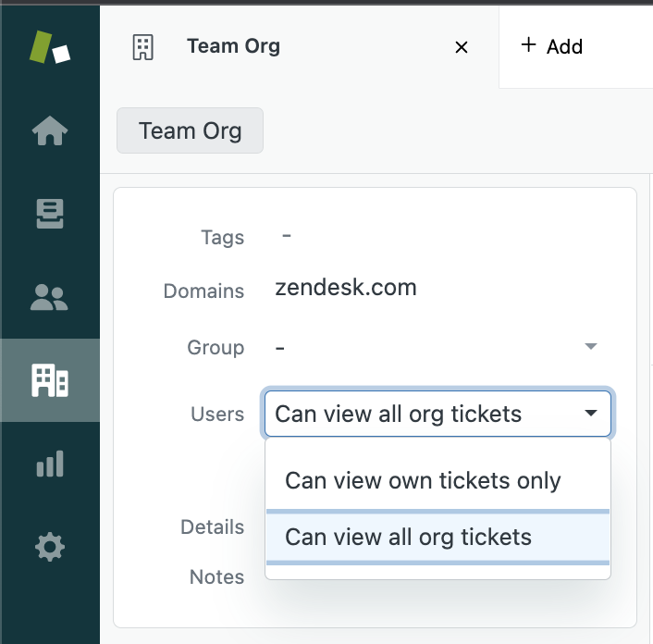Screen dimensions: 653x644
Task: Click the Zendesk logo in the sidebar
Action: 50,46
